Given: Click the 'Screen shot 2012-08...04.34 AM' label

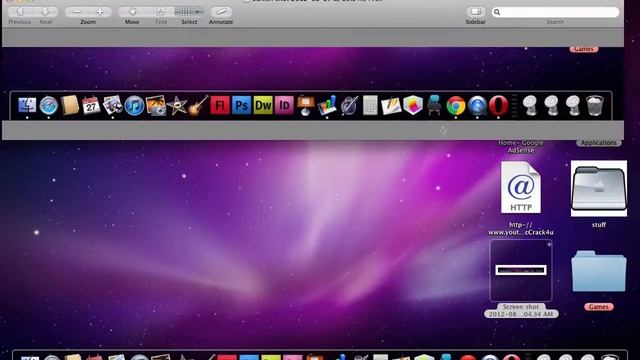Looking at the screenshot, I should pos(521,310).
